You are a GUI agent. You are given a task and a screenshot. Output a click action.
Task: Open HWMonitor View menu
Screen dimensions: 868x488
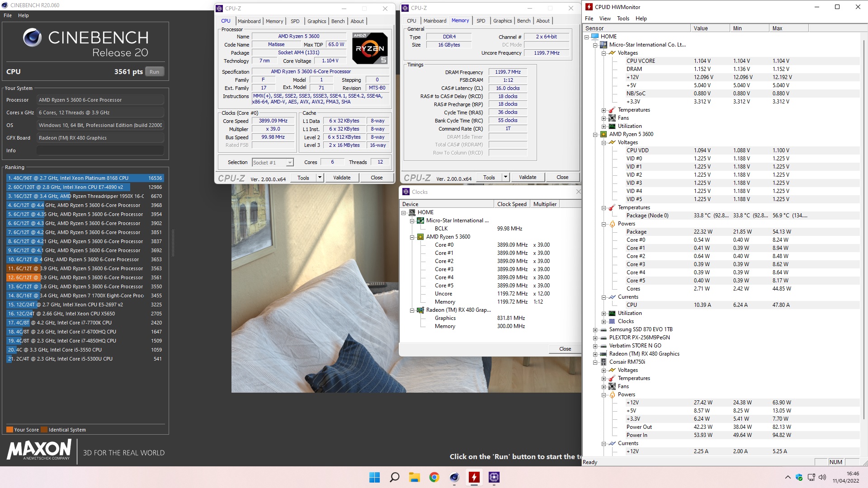(x=605, y=19)
